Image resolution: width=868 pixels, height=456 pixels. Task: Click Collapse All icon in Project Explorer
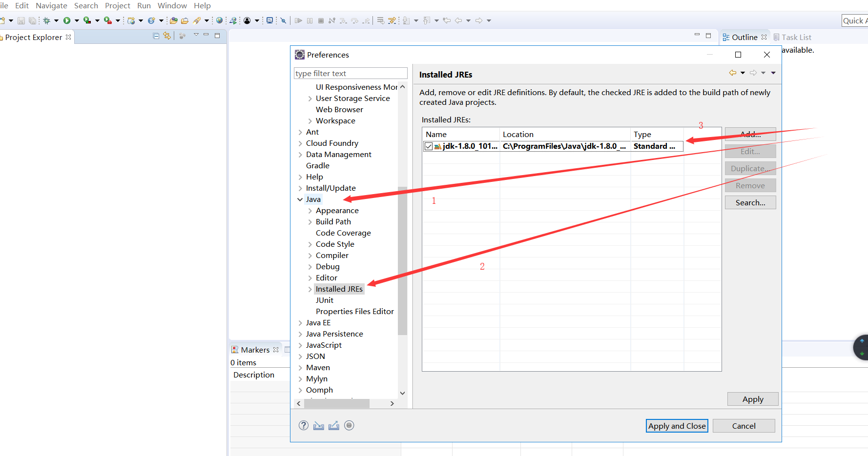click(x=156, y=36)
